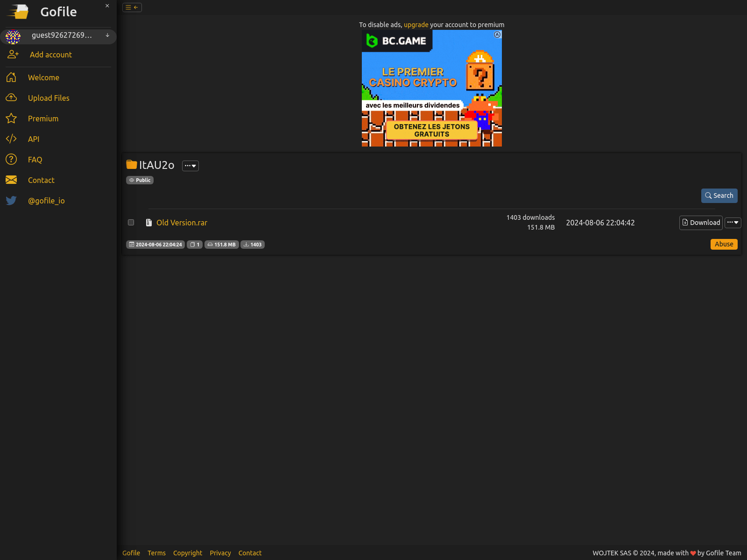Open the Welcome page

43,77
